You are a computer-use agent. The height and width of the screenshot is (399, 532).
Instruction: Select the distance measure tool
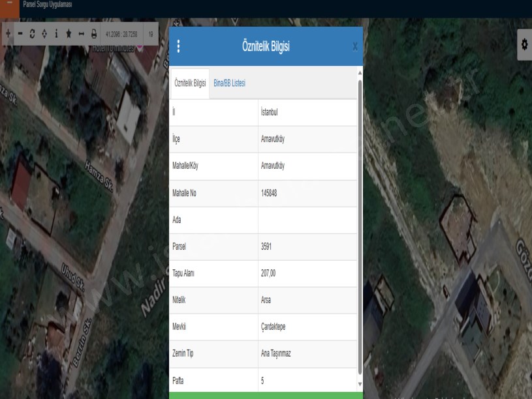click(x=81, y=33)
